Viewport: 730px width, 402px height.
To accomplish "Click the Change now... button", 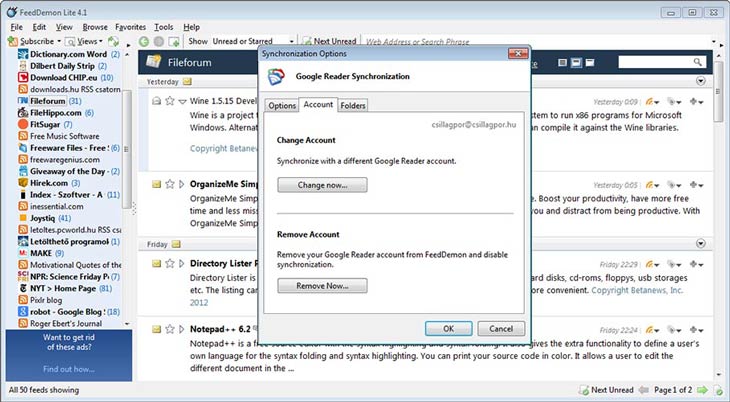I will [322, 185].
